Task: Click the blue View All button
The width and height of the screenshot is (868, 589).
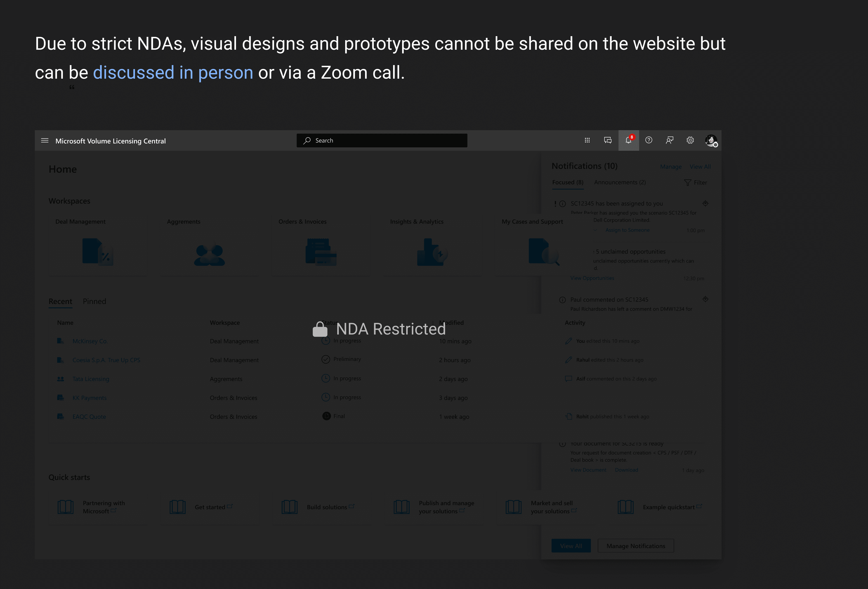Action: coord(571,546)
